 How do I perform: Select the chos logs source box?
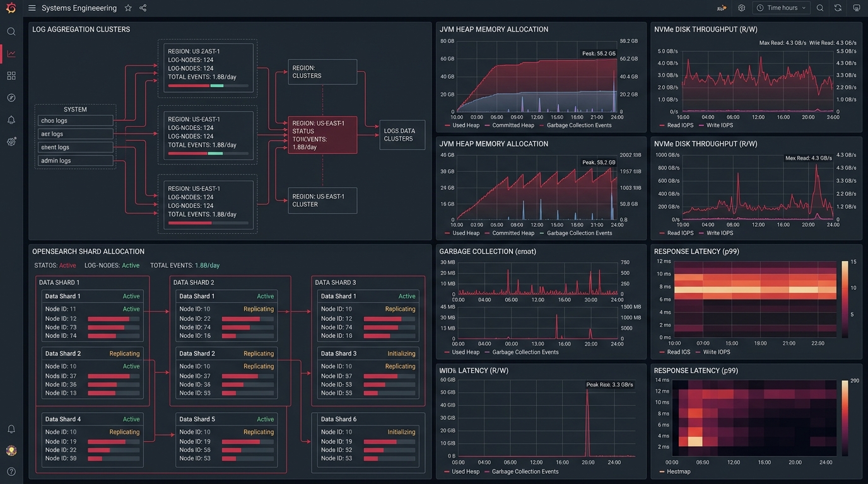[x=76, y=120]
